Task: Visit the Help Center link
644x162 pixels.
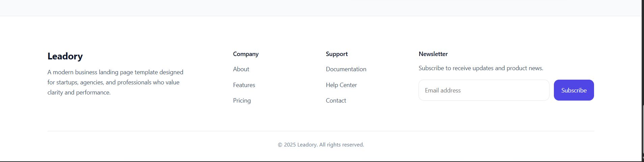Action: click(x=341, y=85)
